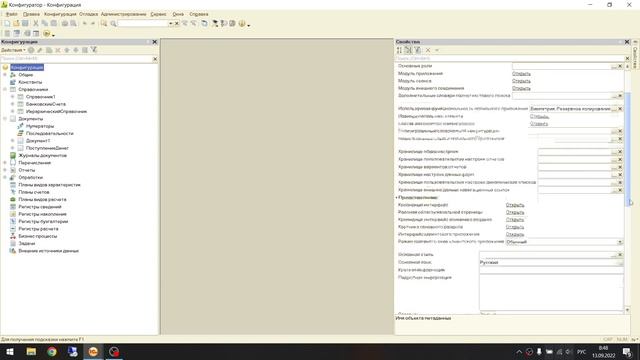Image resolution: width=640 pixels, height=360 pixels.
Task: Click the sort alphabetically icon in the Свойства panel
Action: [399, 50]
